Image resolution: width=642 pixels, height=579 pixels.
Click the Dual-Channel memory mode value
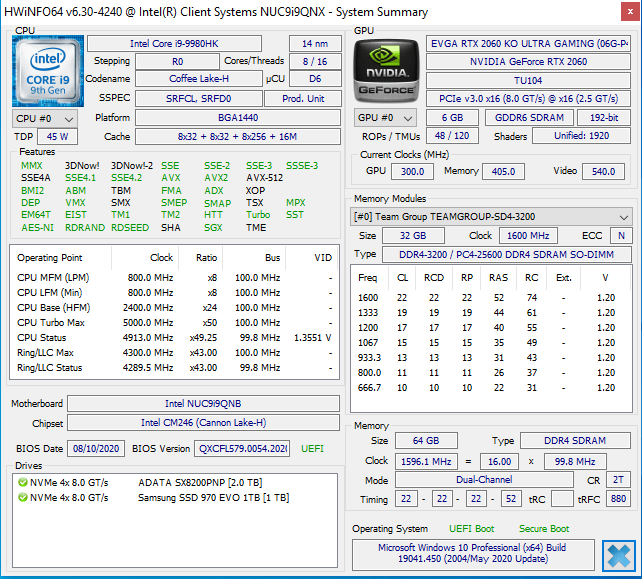tap(484, 480)
